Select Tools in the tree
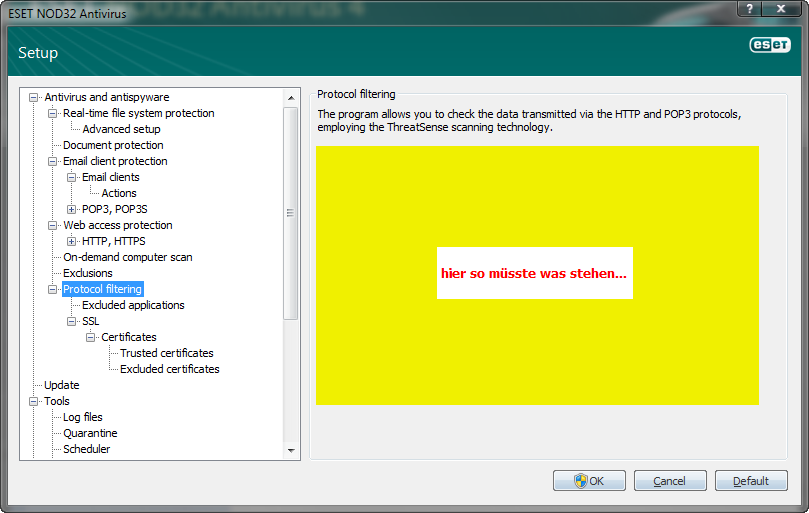This screenshot has width=809, height=513. (x=56, y=401)
